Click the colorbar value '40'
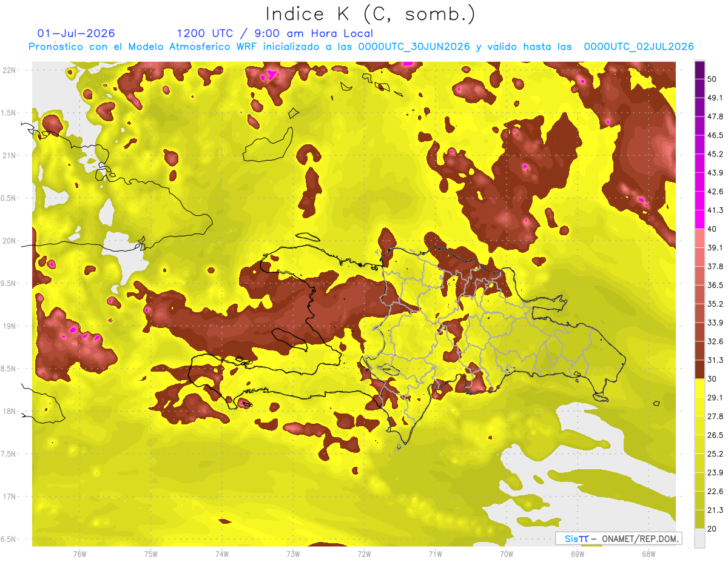This screenshot has width=728, height=562. [x=712, y=229]
